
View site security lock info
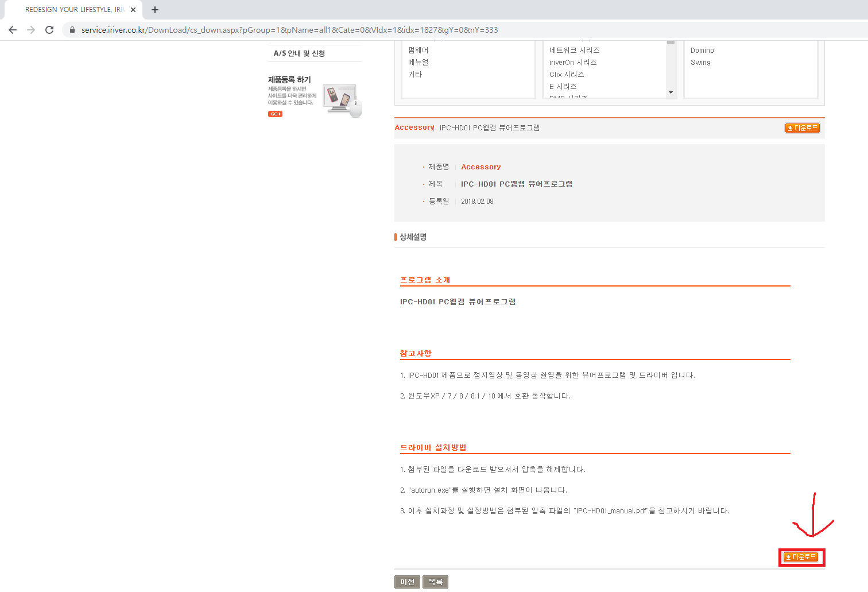72,30
